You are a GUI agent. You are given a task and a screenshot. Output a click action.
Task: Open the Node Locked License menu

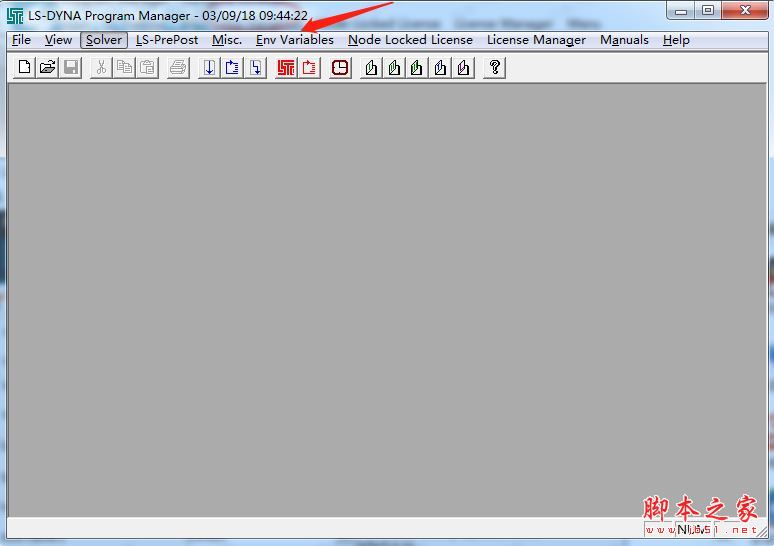pos(410,40)
